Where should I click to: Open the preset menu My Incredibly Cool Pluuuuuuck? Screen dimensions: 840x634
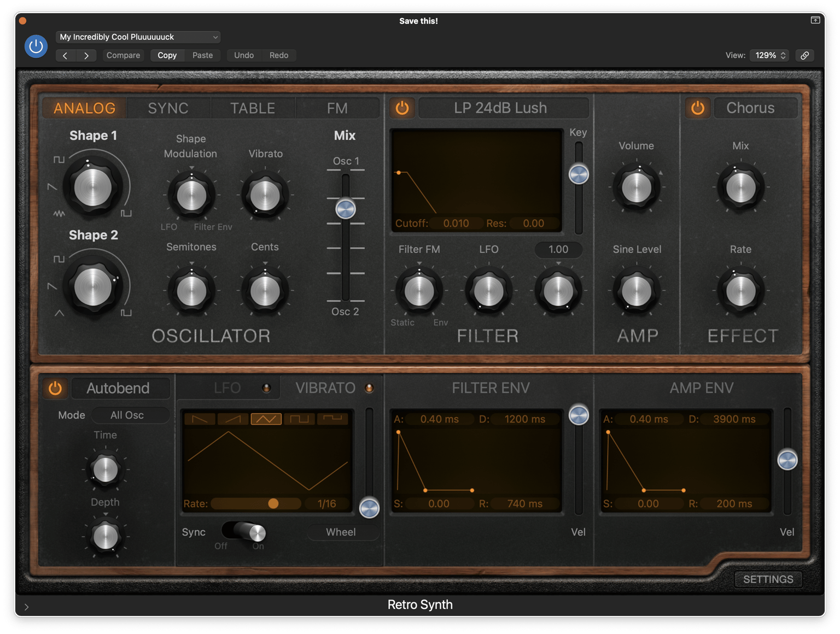click(138, 37)
